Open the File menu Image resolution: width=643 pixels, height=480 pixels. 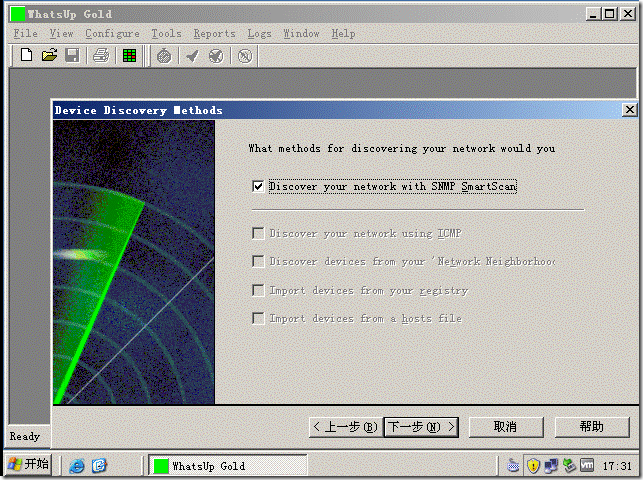(25, 34)
